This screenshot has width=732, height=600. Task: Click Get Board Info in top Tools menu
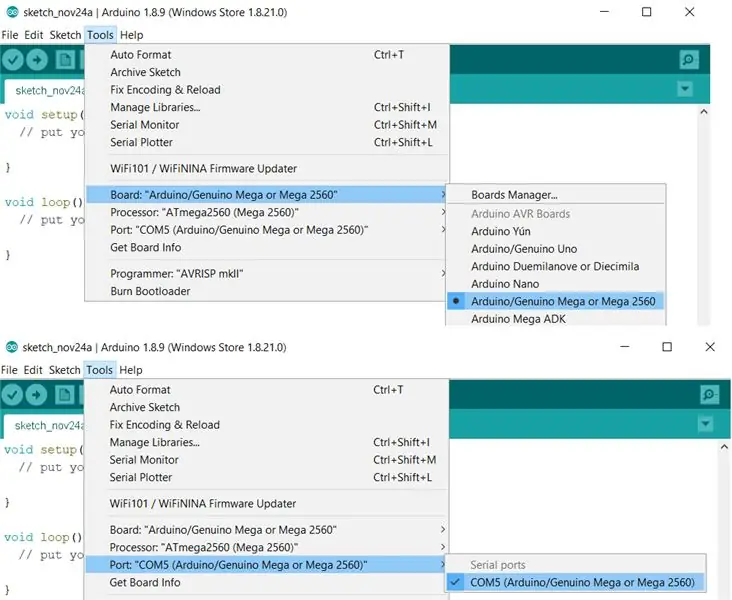click(x=267, y=247)
